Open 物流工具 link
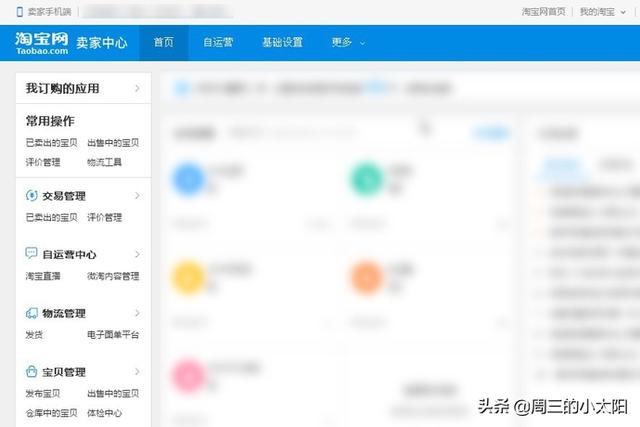 click(x=104, y=162)
